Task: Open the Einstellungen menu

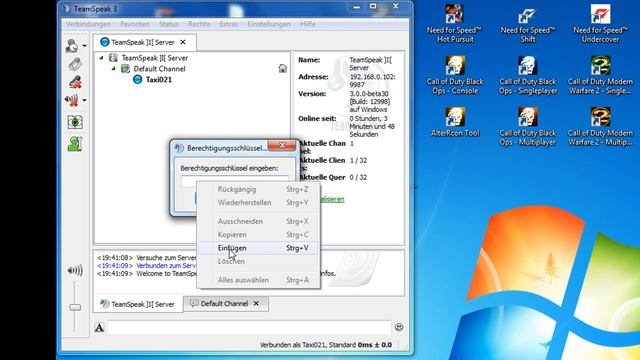Action: click(x=269, y=24)
